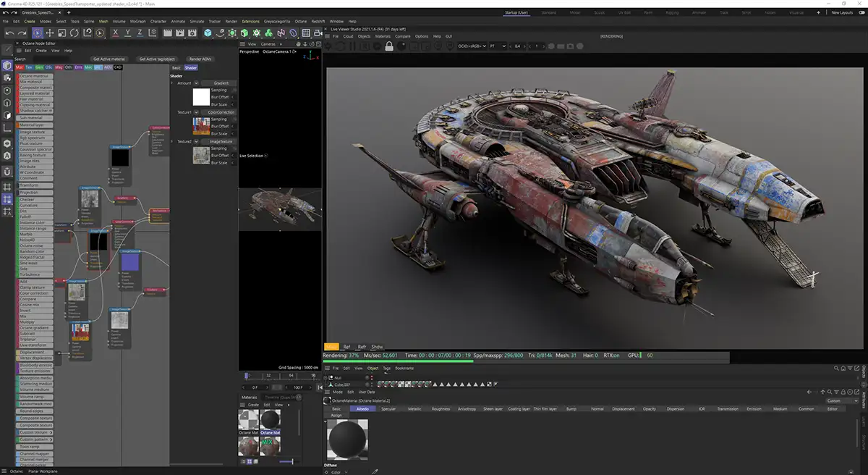Image resolution: width=868 pixels, height=475 pixels.
Task: Toggle the X axis lock
Action: point(114,33)
